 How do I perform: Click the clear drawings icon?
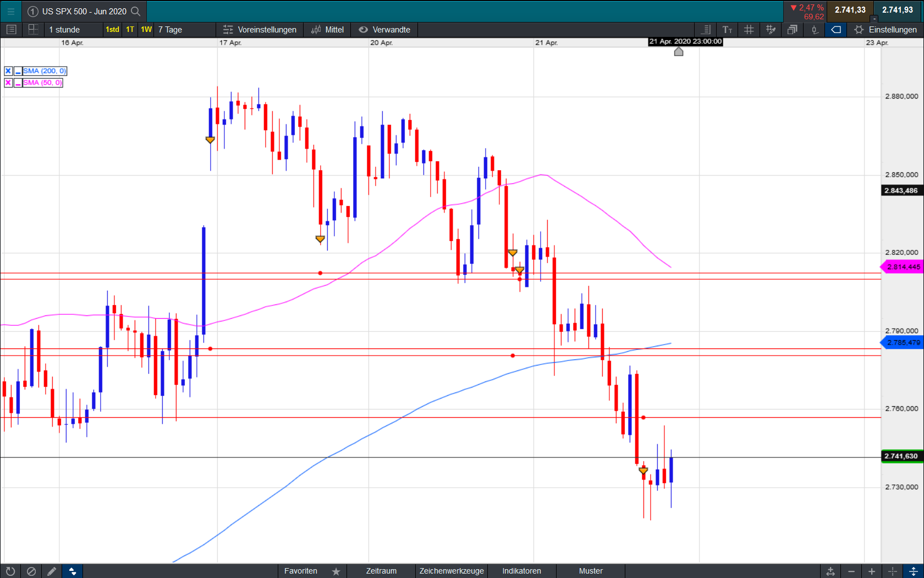pyautogui.click(x=31, y=571)
